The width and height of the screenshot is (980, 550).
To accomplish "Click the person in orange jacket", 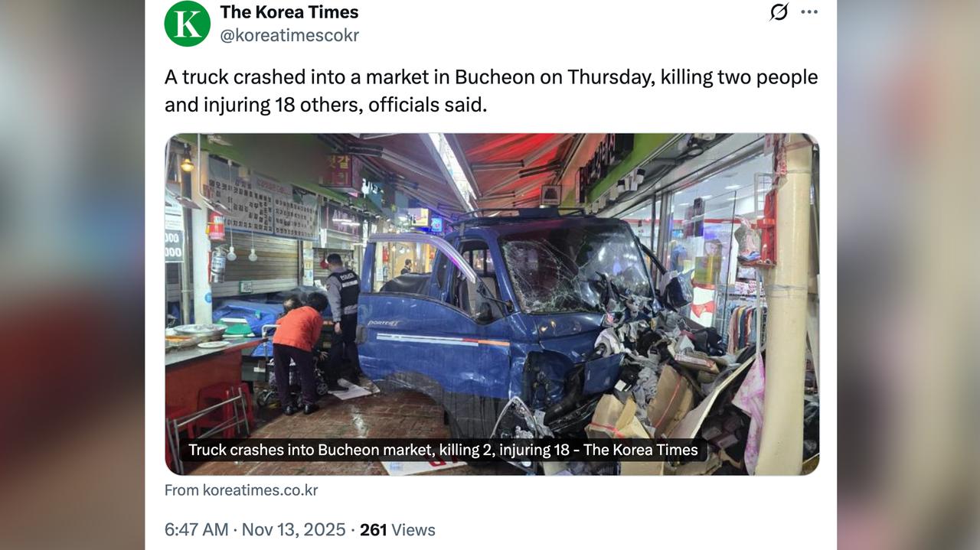I will point(297,353).
